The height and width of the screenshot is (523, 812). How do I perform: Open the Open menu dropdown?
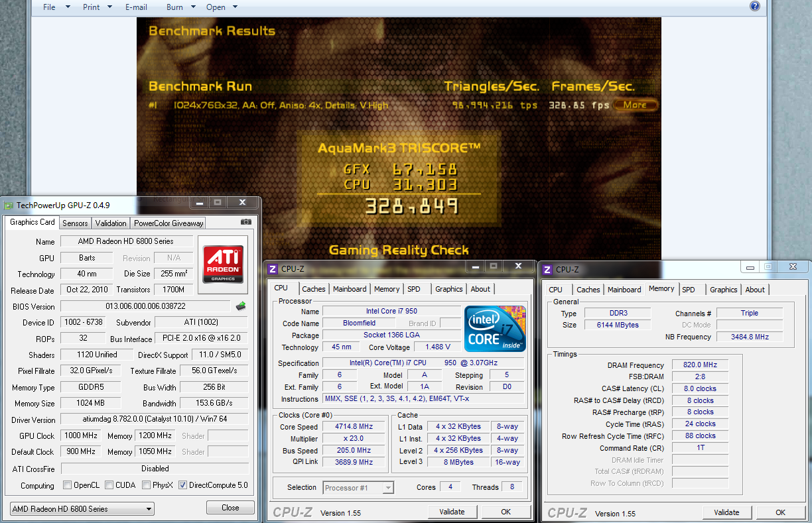[x=223, y=7]
